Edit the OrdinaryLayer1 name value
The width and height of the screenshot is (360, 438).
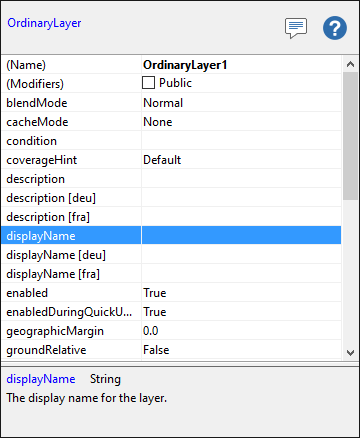pos(241,65)
